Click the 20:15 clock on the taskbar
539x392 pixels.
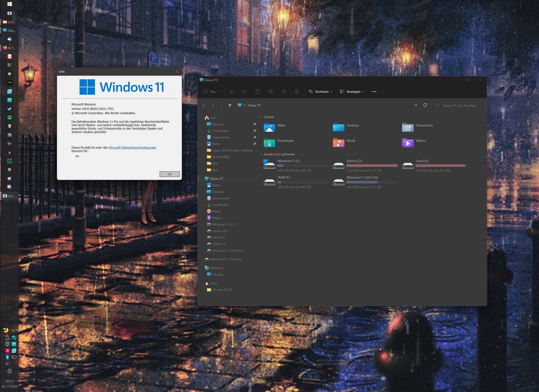(x=9, y=381)
